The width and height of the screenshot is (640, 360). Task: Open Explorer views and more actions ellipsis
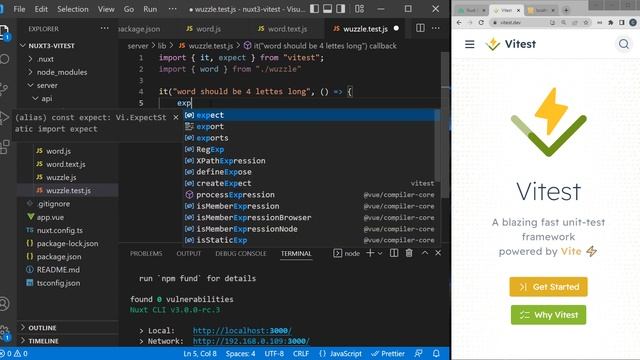coord(104,28)
